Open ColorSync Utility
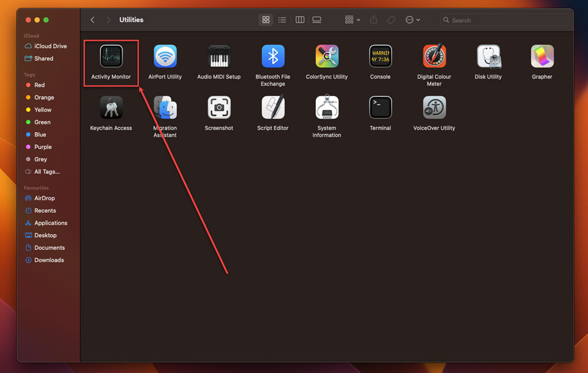The width and height of the screenshot is (588, 373). click(327, 56)
